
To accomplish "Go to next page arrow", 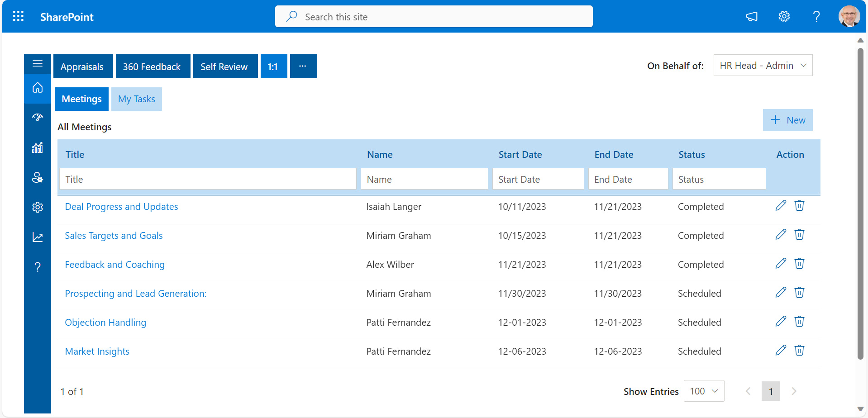I will (794, 391).
